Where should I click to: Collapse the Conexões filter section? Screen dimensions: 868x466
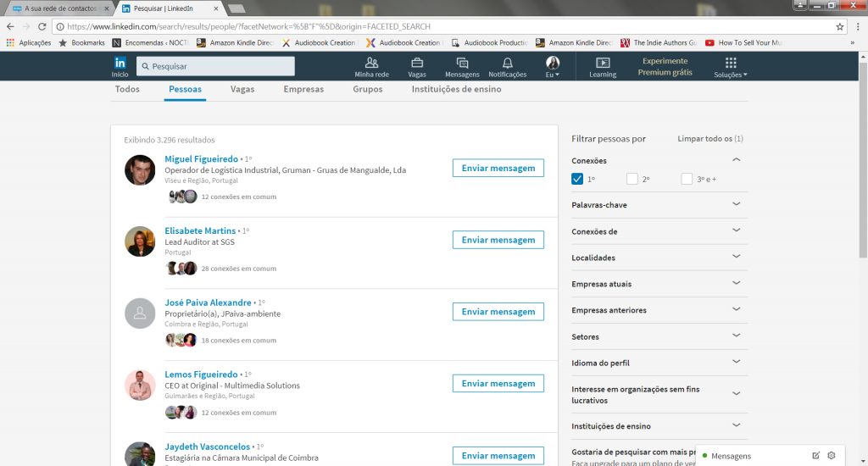tap(737, 160)
